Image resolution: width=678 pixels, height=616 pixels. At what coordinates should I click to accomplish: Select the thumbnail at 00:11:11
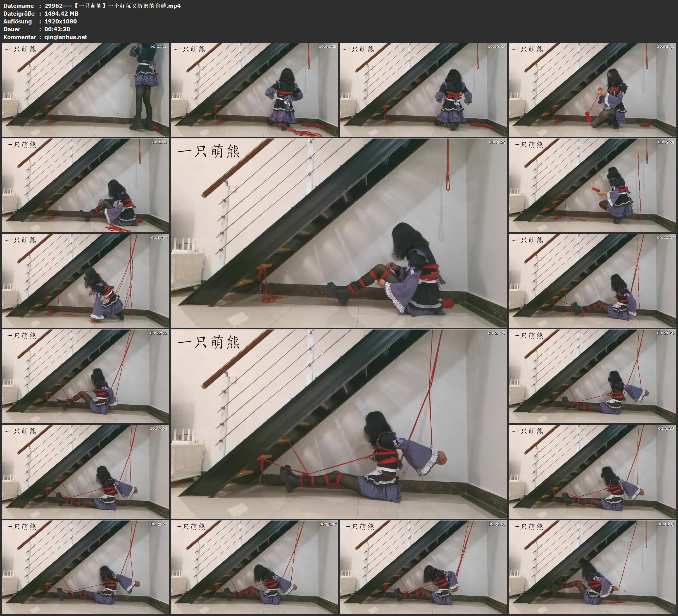tap(85, 185)
